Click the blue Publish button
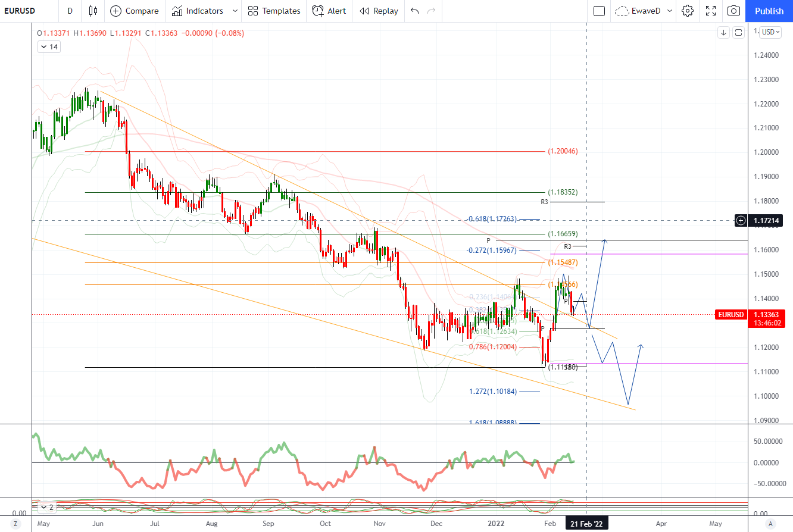 769,11
